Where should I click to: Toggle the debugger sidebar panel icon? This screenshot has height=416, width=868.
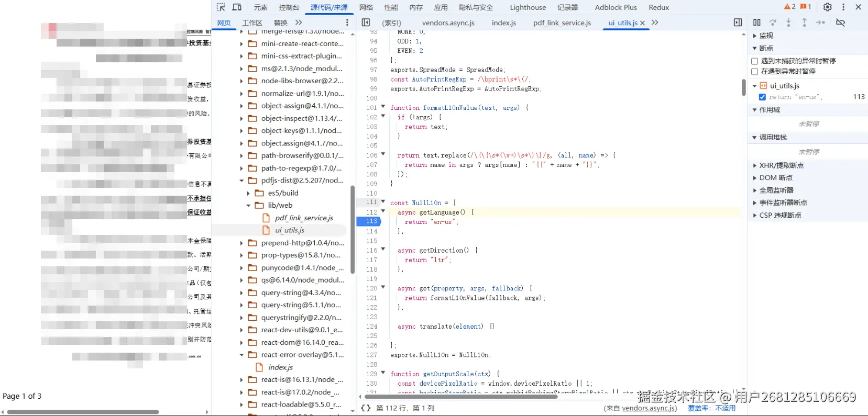coord(738,23)
